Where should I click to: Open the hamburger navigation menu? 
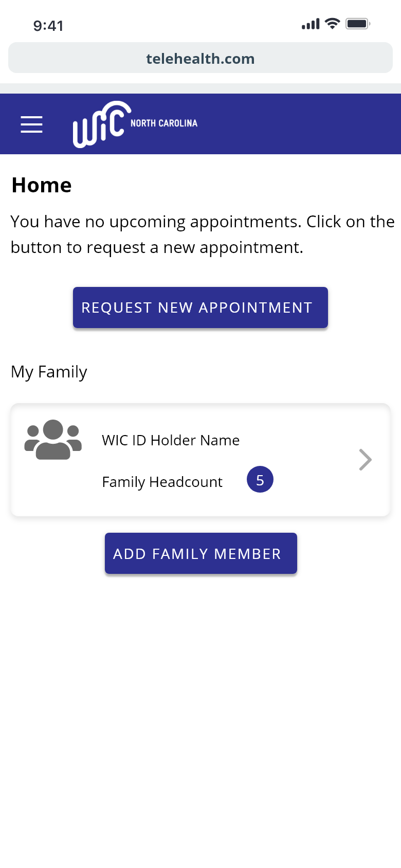[x=31, y=124]
